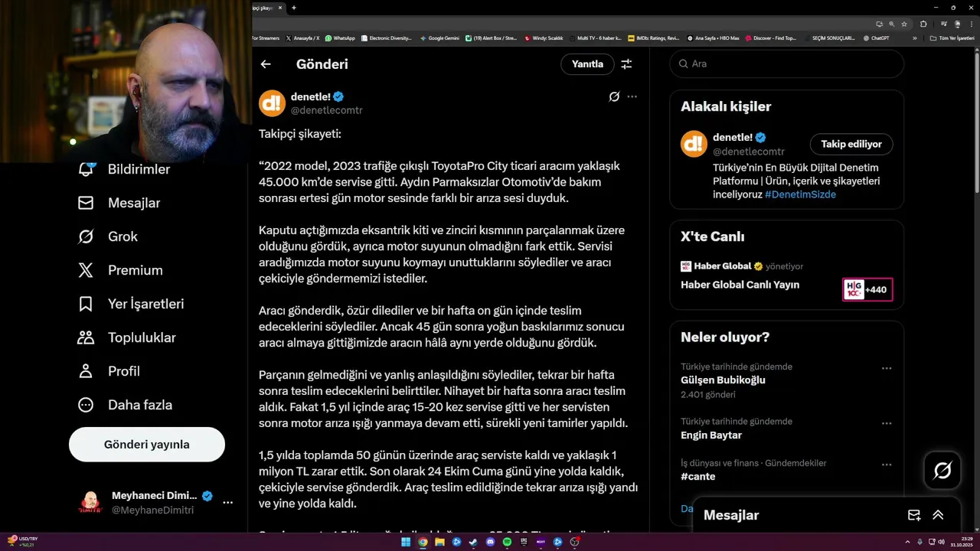Open File Explorer from the taskbar
Screen dimensions: 980x551
coord(439,542)
